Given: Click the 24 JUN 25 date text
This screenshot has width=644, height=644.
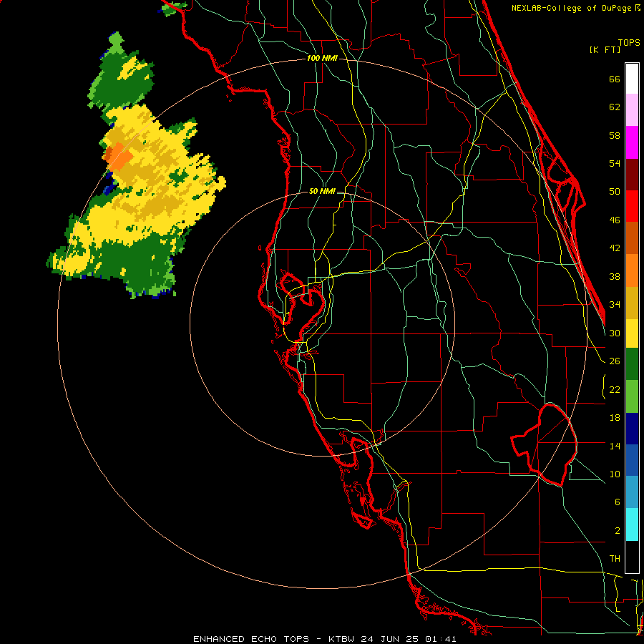Looking at the screenshot, I should 389,639.
